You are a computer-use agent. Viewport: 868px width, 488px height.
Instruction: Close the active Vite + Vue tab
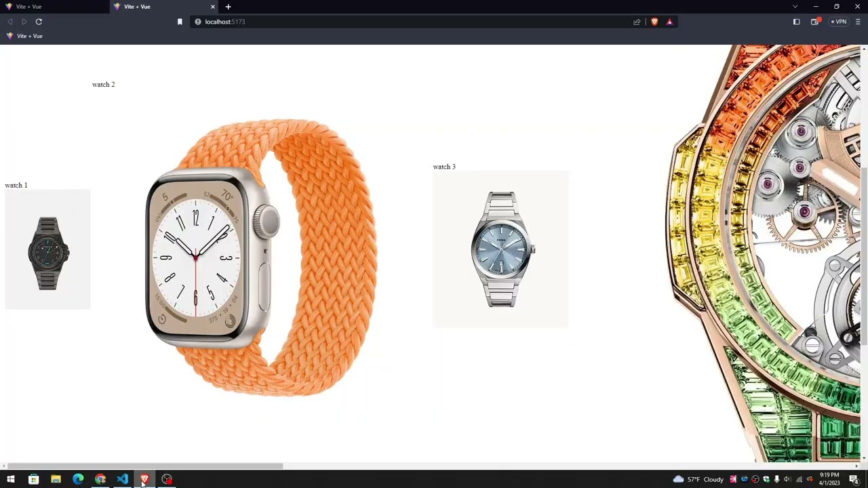213,7
